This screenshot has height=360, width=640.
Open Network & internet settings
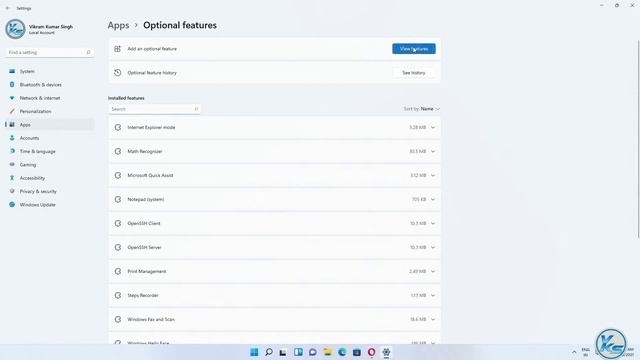click(x=50, y=98)
